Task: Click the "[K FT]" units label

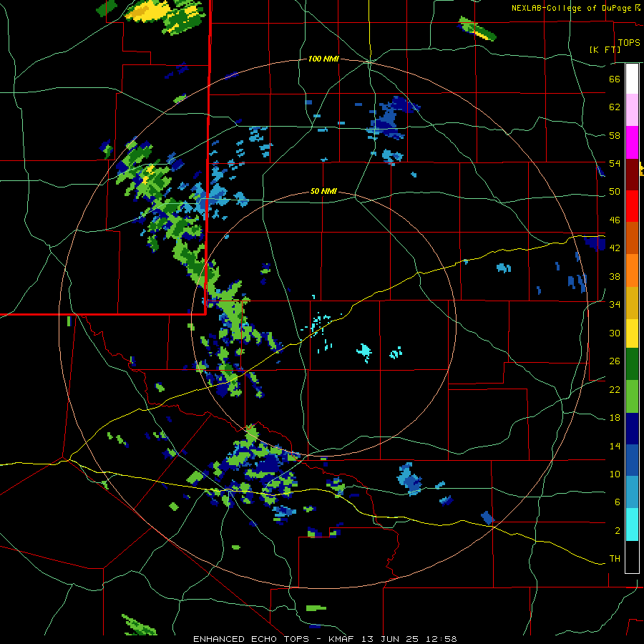Action: point(605,49)
